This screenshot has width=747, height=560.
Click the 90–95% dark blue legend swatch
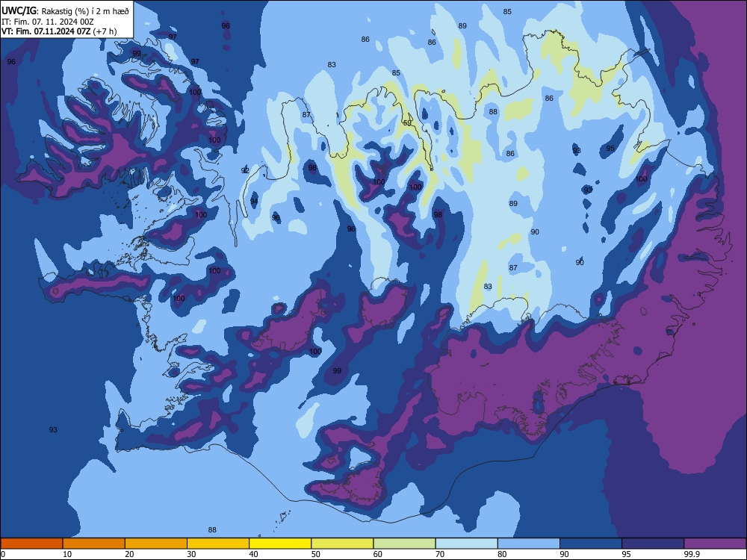591,544
